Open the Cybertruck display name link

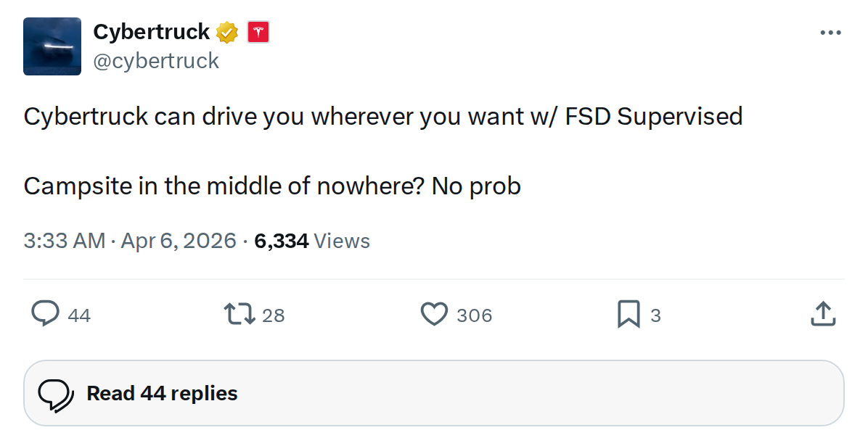(151, 32)
